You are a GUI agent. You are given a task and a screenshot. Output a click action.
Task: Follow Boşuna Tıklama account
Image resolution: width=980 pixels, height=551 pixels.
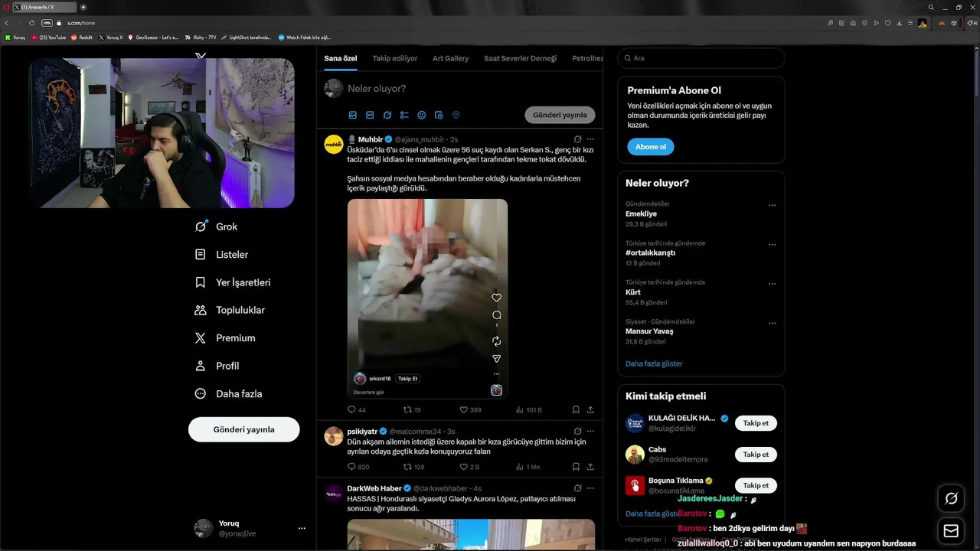point(756,485)
